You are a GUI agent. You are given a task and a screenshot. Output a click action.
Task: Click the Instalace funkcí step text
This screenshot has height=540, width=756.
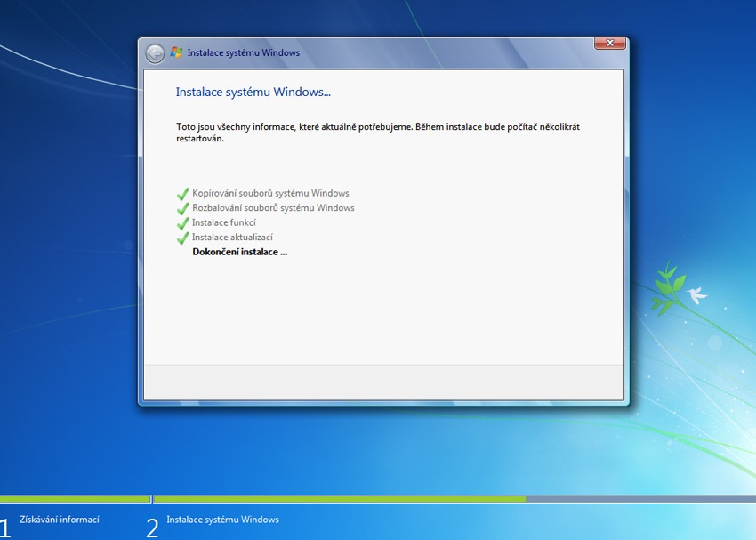[x=224, y=222]
